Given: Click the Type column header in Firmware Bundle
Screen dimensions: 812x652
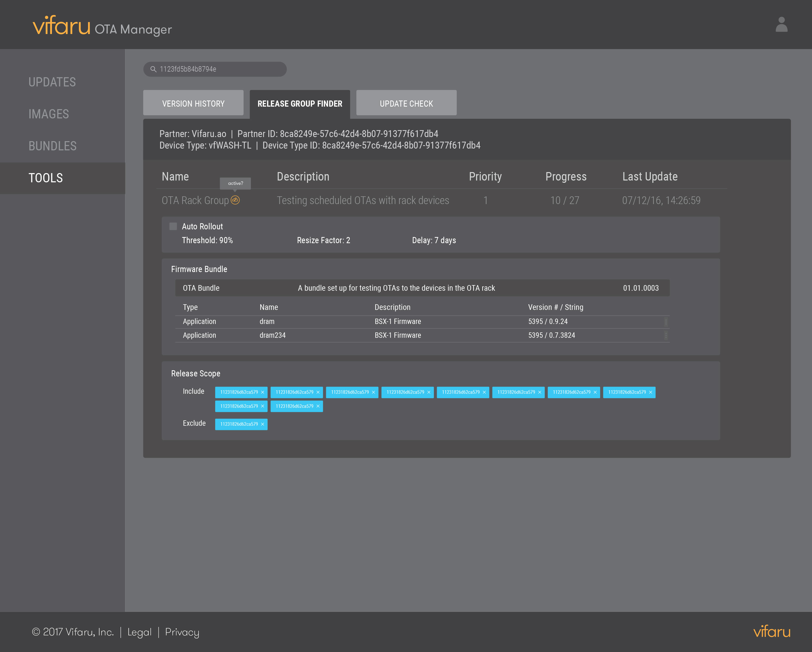Looking at the screenshot, I should pos(190,307).
